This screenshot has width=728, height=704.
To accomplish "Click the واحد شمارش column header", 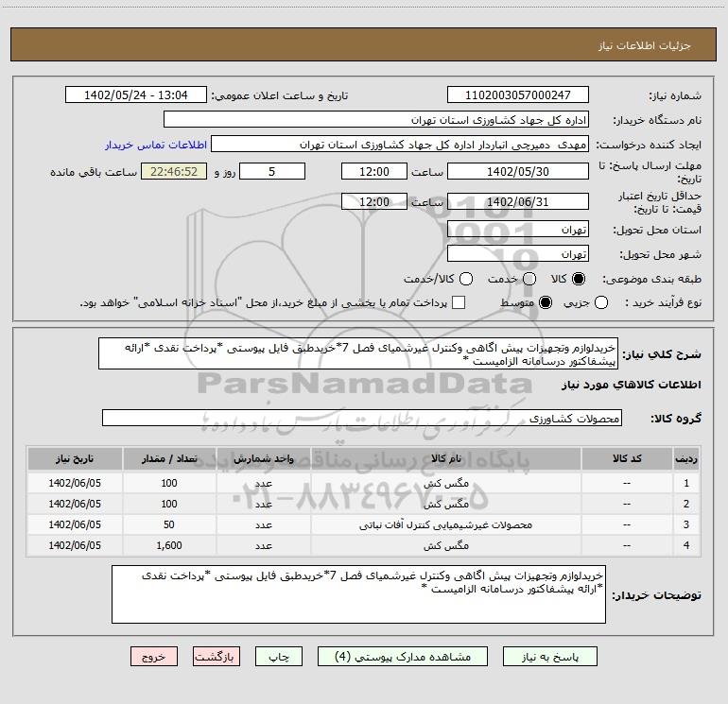I will tap(263, 458).
